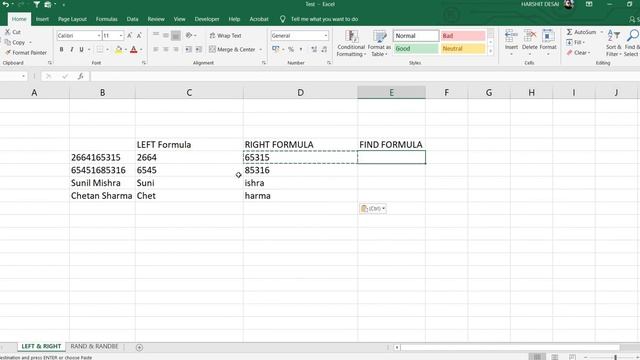Open the Insert ribbon tab
The height and width of the screenshot is (360, 640).
(x=42, y=19)
